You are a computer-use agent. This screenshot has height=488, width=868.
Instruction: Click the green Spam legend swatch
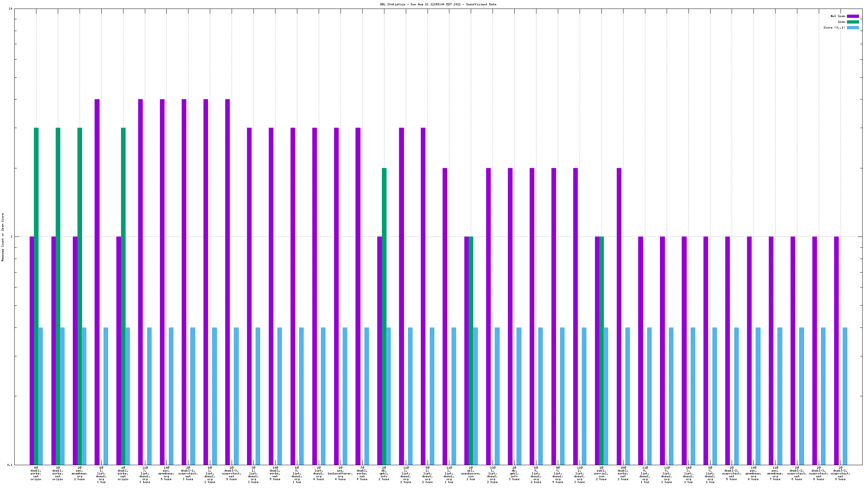(853, 22)
